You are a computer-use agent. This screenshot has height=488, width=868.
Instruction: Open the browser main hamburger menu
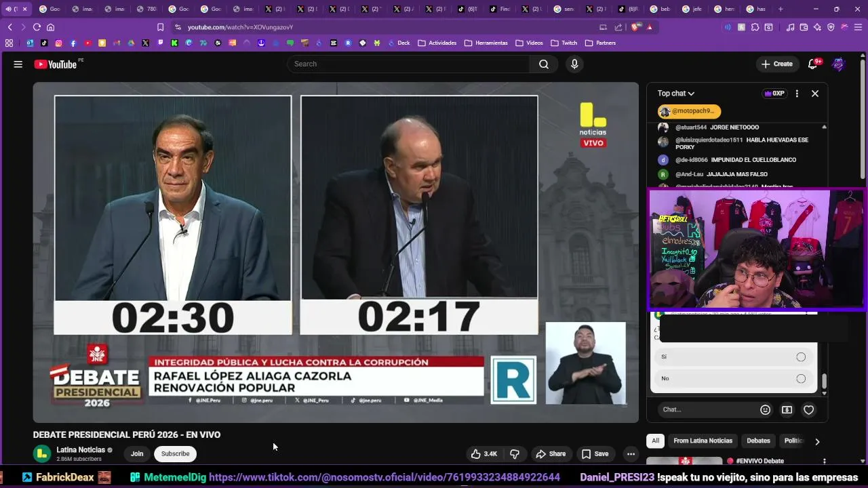pyautogui.click(x=858, y=27)
